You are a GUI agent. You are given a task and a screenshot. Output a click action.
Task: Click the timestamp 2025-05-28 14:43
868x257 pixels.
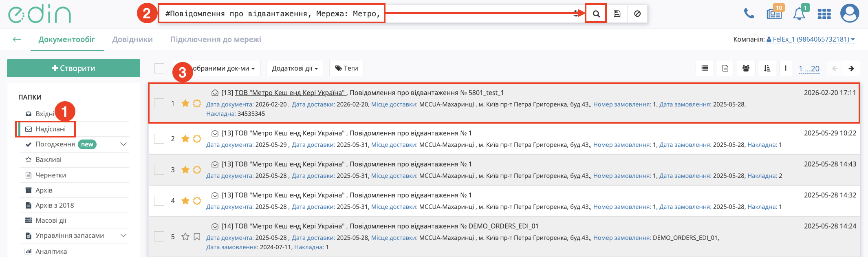830,164
